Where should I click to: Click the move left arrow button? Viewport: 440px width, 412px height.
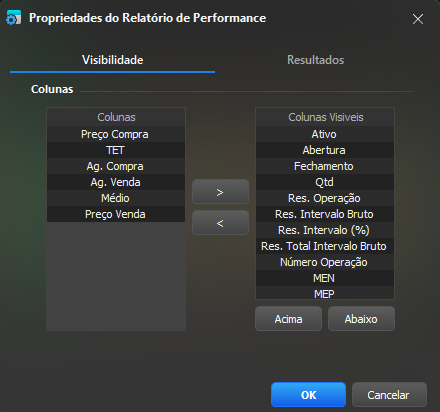220,223
